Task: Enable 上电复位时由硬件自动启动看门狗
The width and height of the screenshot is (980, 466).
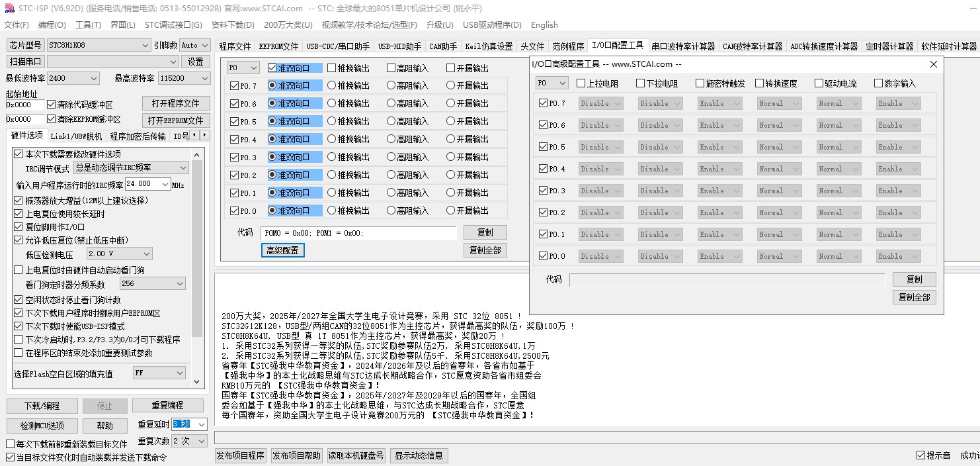Action: point(79,270)
